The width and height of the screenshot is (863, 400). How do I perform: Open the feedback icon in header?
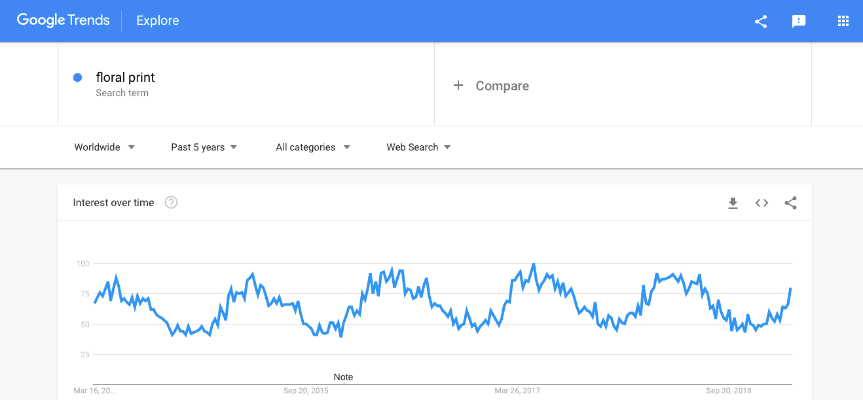point(799,21)
